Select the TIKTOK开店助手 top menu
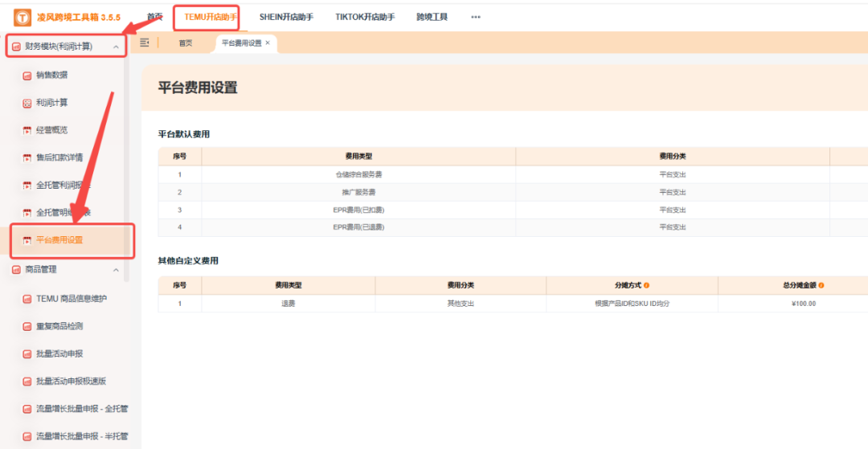Viewport: 868px width, 449px height. [x=365, y=17]
